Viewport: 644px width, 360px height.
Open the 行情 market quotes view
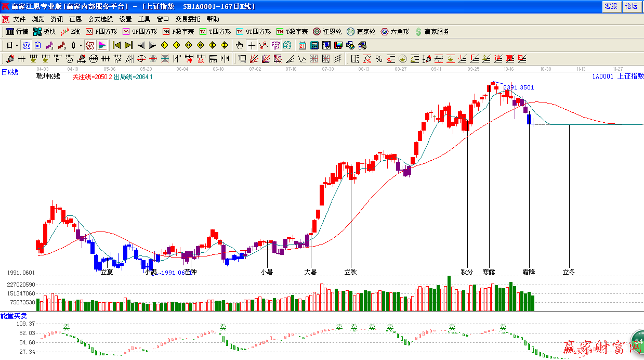17,32
